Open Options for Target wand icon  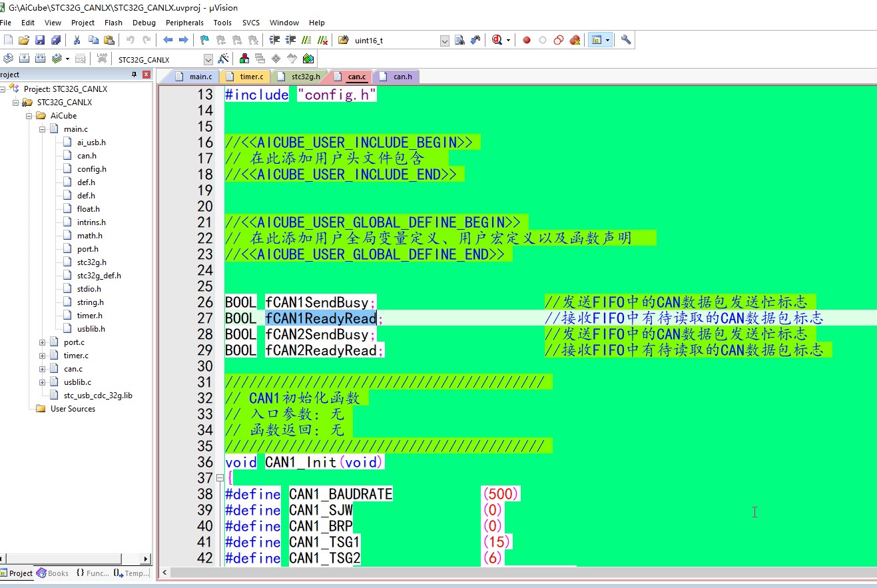click(x=223, y=59)
